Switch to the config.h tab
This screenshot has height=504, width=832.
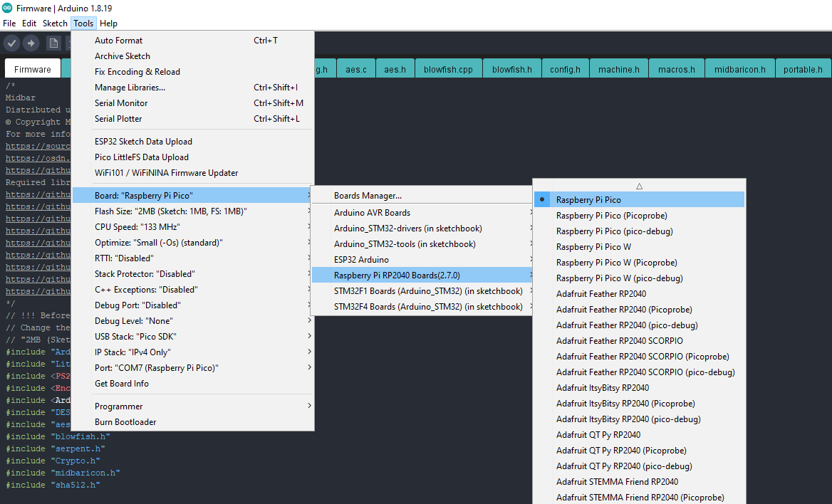565,69
